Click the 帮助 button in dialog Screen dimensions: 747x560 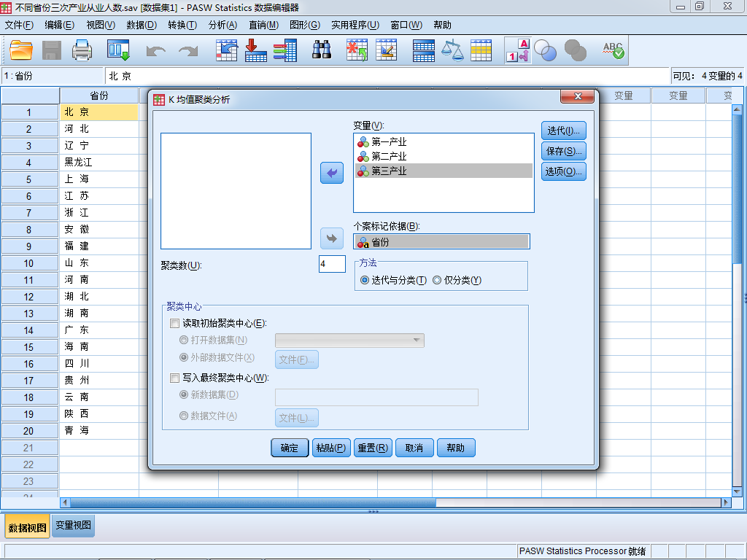(x=456, y=448)
